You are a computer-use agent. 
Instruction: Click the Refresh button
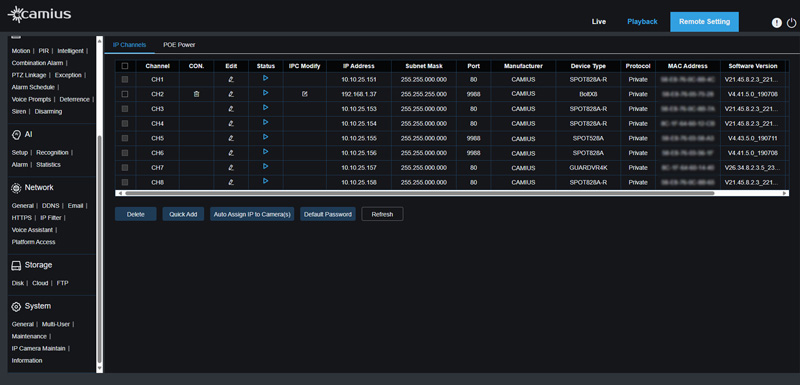tap(382, 214)
